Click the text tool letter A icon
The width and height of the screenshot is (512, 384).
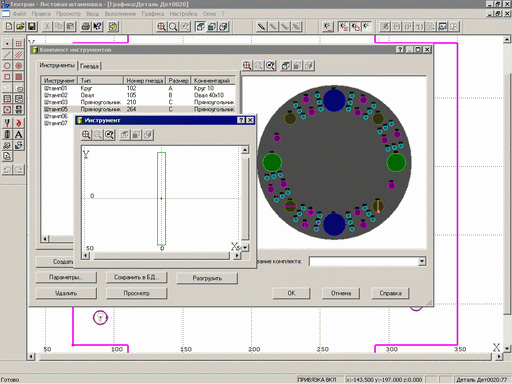click(x=19, y=135)
